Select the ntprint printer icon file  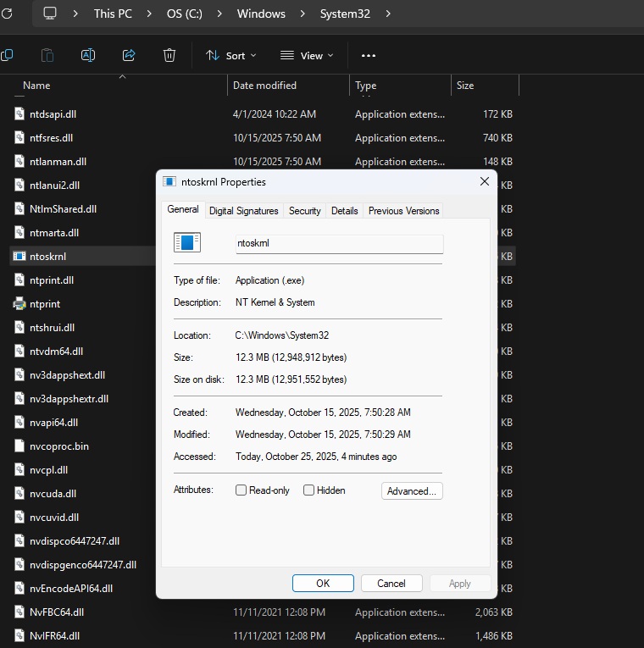(x=20, y=304)
